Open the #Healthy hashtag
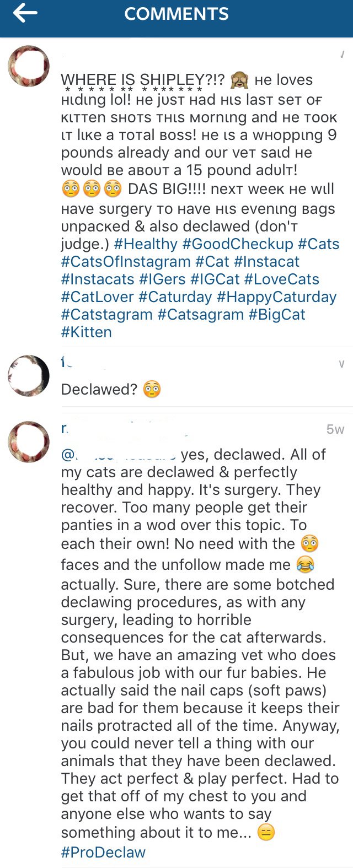Viewport: 353px width, 868px height. [x=146, y=244]
